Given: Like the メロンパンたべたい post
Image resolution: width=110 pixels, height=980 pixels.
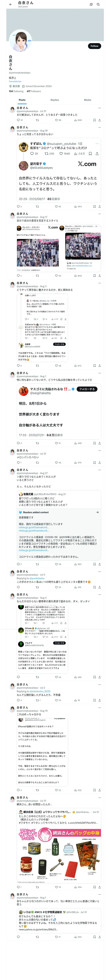Looking at the screenshot, I should click(56, 463).
